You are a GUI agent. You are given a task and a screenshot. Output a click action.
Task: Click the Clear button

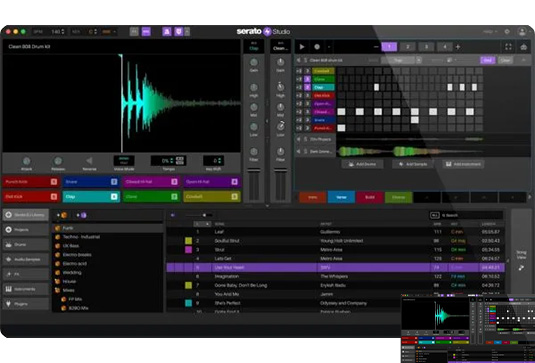click(x=505, y=60)
